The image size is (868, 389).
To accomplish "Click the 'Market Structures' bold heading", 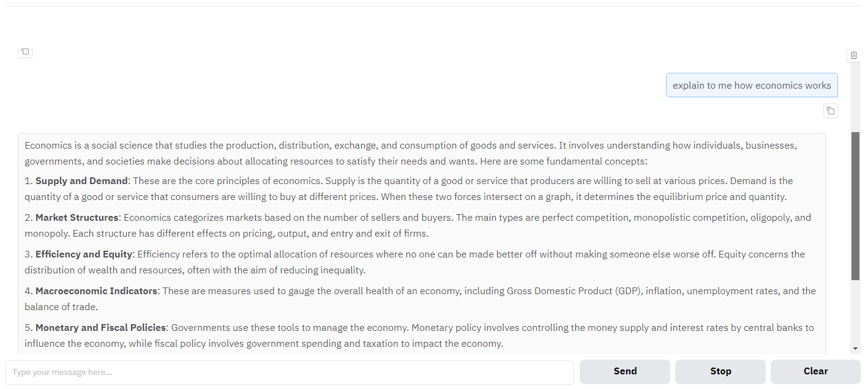I will coord(77,218).
